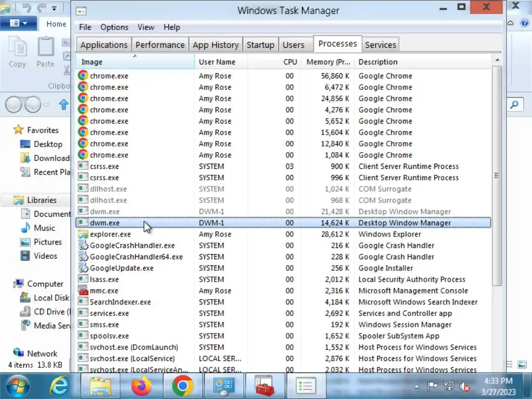Select the svchost.exe (DcomLaunch) row

283,347
